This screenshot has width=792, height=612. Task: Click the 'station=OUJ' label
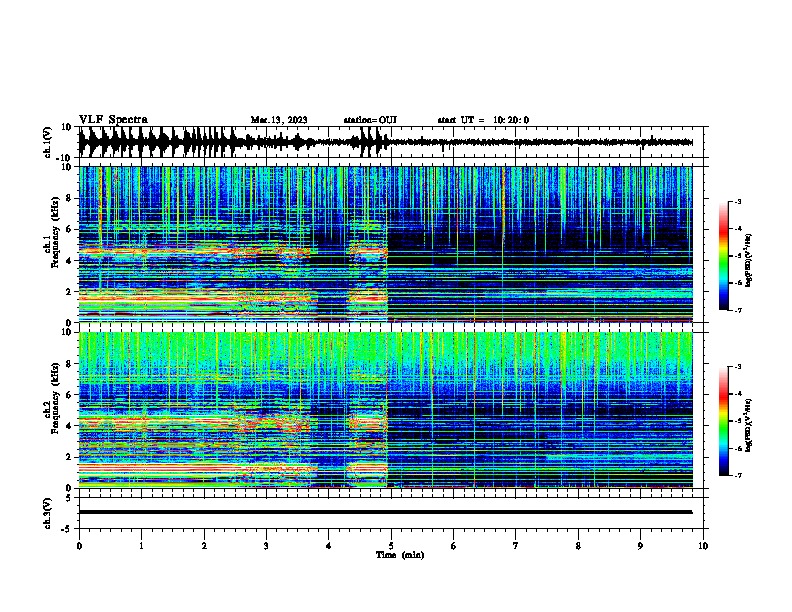pyautogui.click(x=370, y=120)
